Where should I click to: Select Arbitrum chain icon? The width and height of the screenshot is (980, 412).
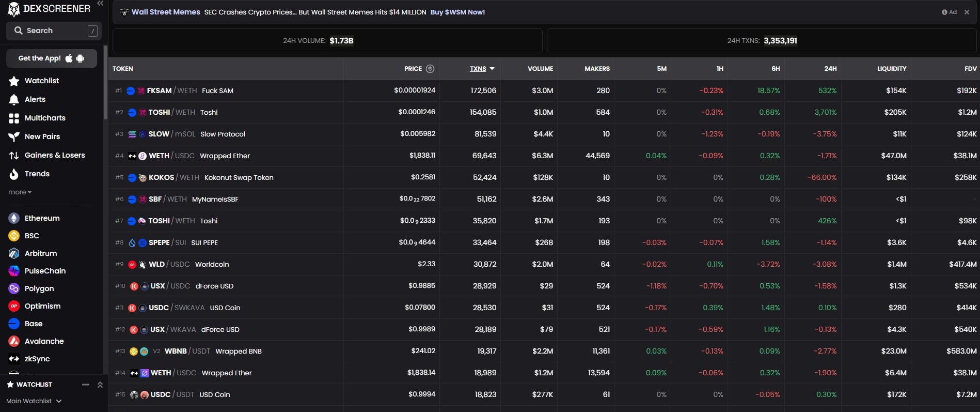14,253
